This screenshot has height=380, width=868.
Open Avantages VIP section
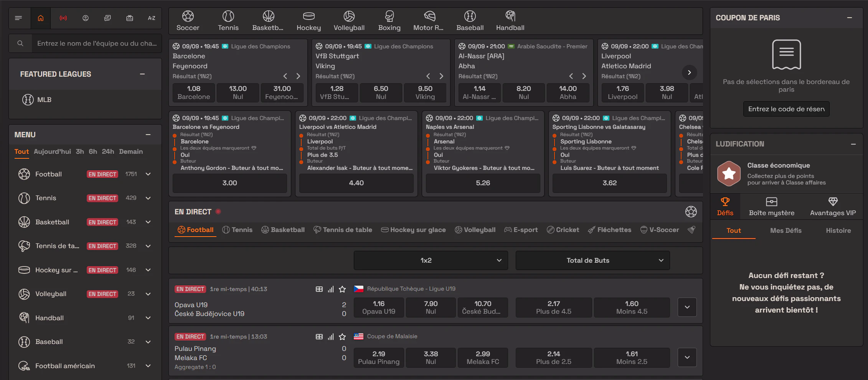833,207
